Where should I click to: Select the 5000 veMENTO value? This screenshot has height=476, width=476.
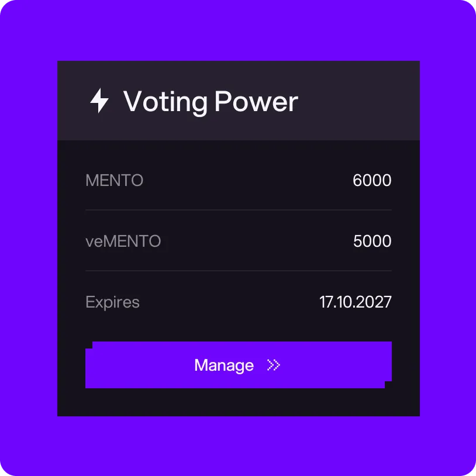pos(371,241)
